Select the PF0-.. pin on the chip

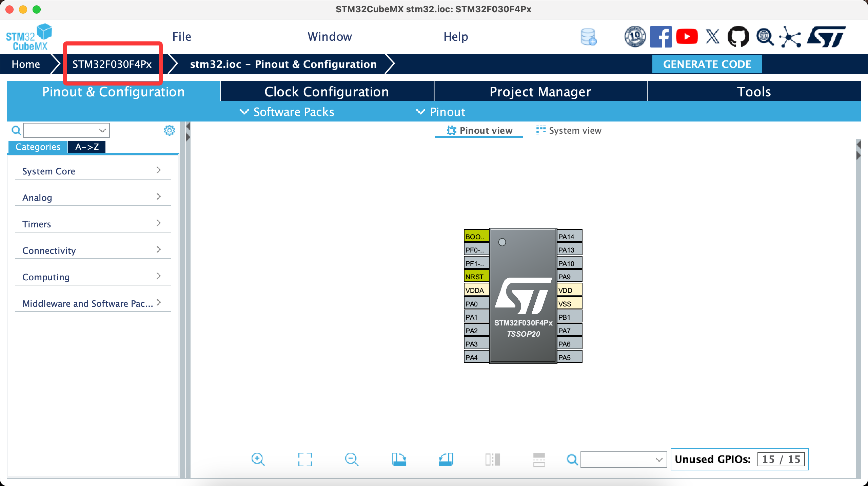[476, 250]
